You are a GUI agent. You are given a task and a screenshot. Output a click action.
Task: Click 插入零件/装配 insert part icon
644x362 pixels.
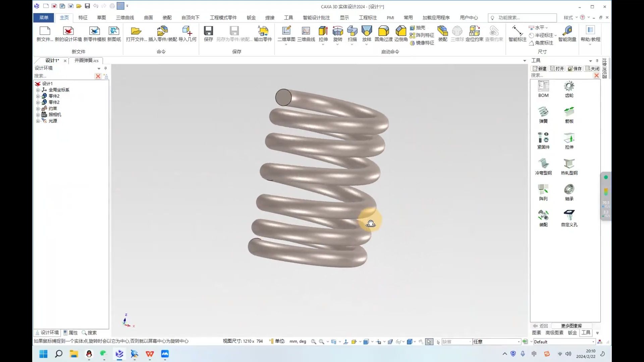click(163, 34)
